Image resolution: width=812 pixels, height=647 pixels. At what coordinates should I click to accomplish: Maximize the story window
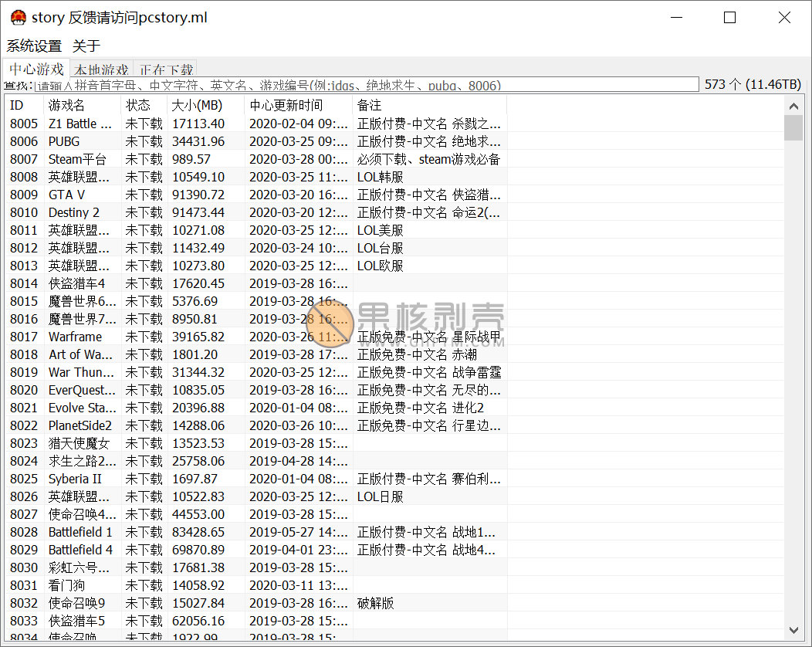[x=729, y=17]
